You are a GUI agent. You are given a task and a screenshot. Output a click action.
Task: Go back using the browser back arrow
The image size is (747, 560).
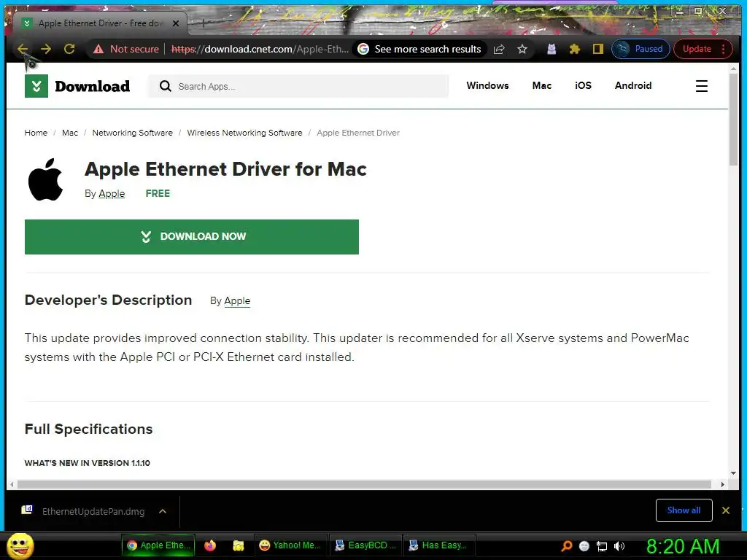pyautogui.click(x=23, y=49)
